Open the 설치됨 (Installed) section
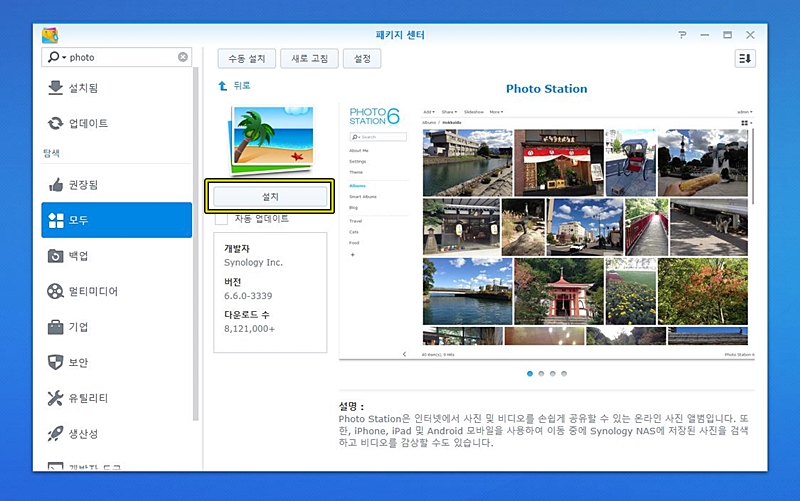Viewport: 800px width, 501px height. tap(117, 88)
